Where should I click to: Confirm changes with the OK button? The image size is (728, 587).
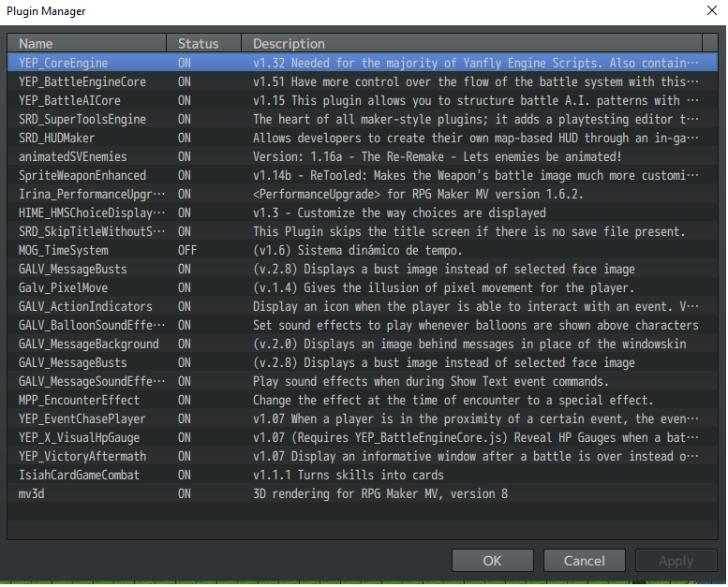click(x=492, y=561)
